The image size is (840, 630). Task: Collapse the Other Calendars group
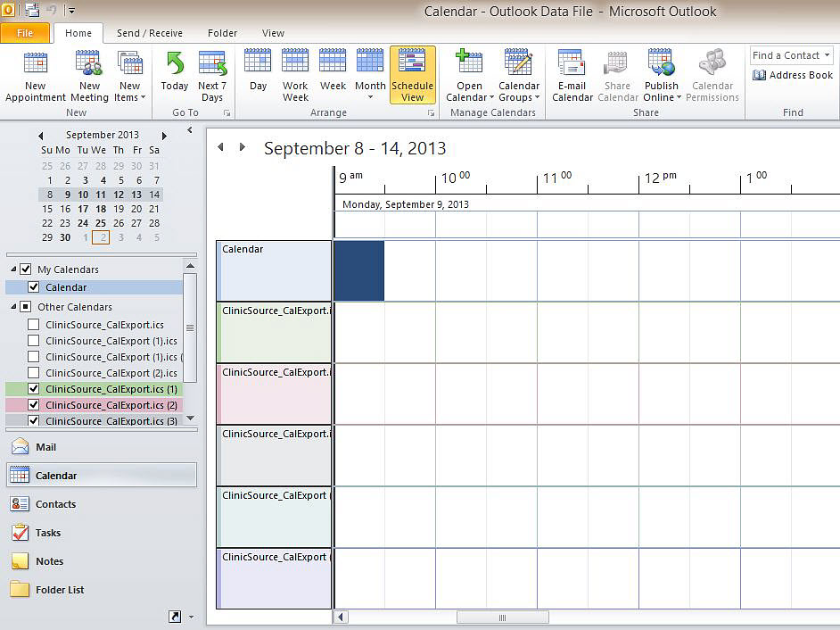13,307
